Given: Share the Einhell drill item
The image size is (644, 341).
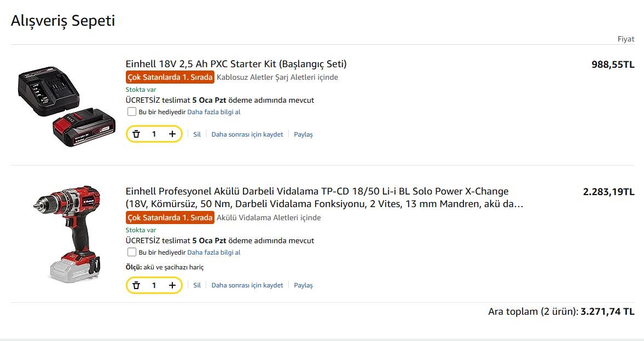Looking at the screenshot, I should point(303,285).
